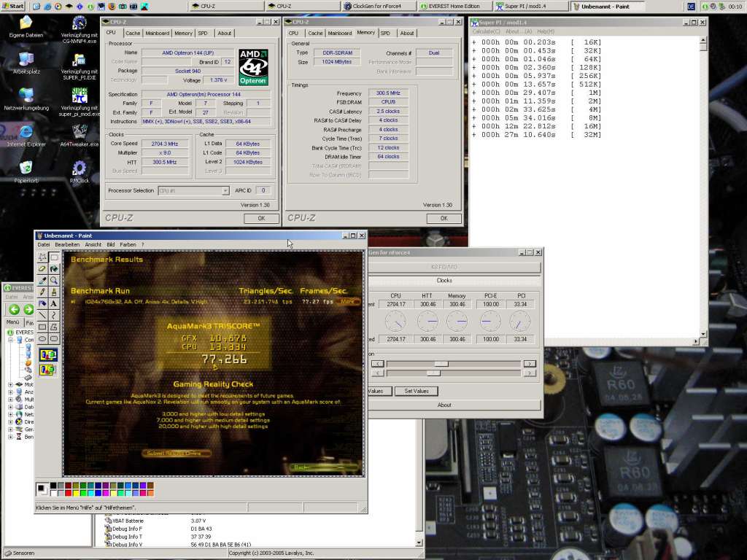Click the Start button on taskbar

coord(13,6)
